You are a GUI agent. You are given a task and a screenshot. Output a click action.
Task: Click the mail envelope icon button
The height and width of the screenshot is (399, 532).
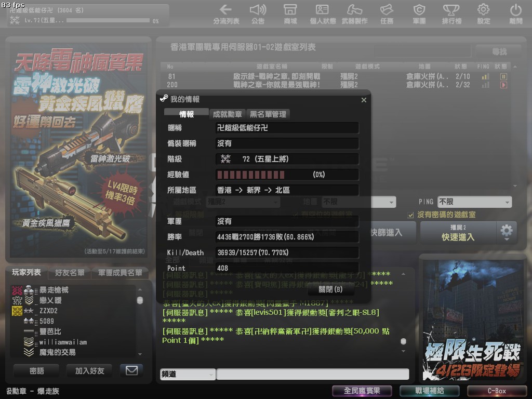[131, 370]
